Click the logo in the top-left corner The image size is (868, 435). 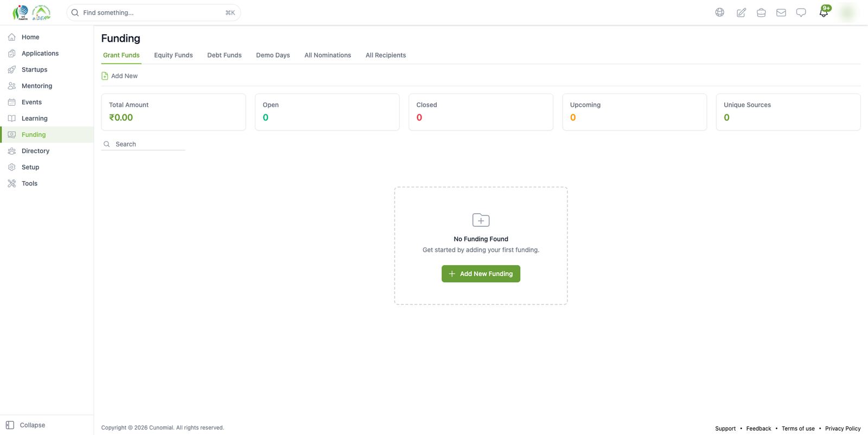[x=31, y=12]
